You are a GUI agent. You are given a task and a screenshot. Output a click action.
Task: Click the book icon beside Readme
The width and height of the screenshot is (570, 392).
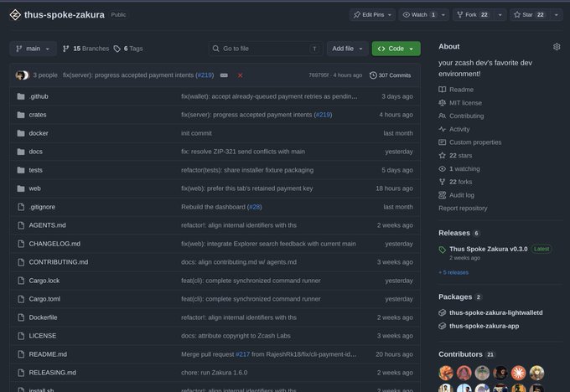pos(442,90)
